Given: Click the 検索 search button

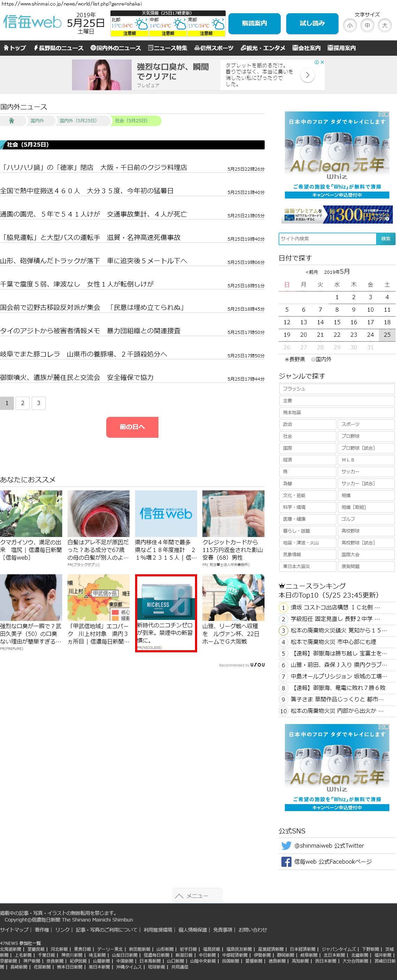Looking at the screenshot, I should tap(386, 239).
